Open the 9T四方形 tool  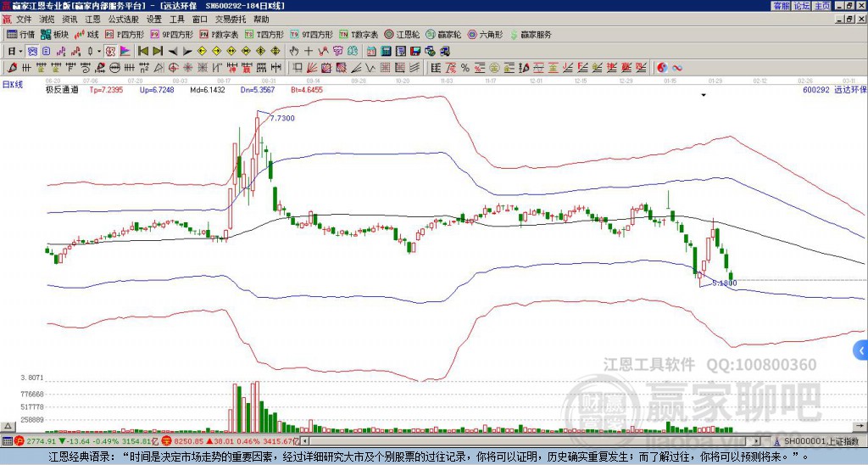click(x=312, y=34)
